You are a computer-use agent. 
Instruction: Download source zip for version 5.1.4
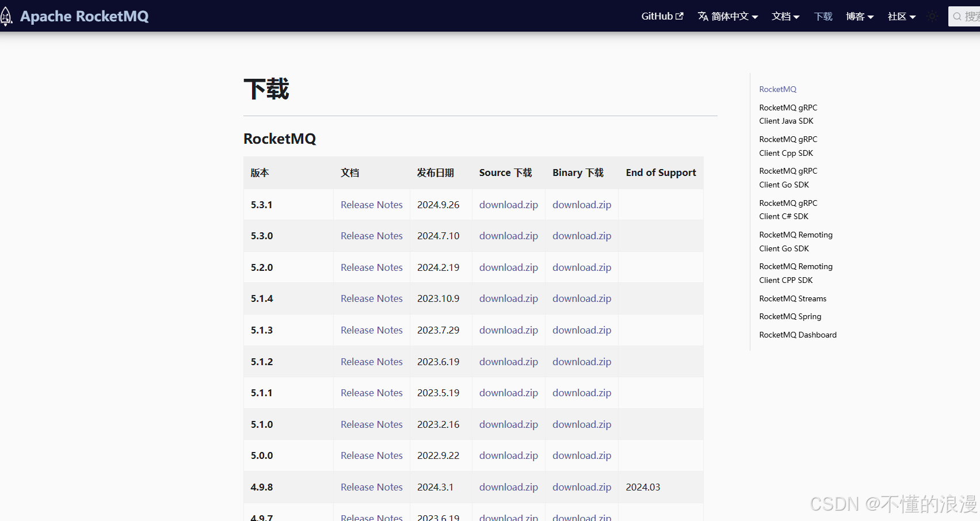pyautogui.click(x=509, y=298)
